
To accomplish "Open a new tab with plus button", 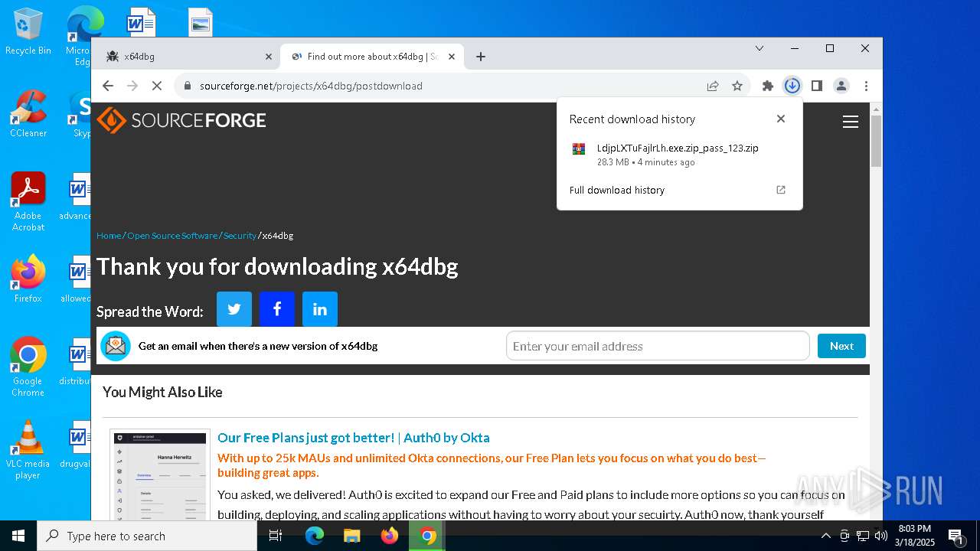I will pyautogui.click(x=481, y=57).
